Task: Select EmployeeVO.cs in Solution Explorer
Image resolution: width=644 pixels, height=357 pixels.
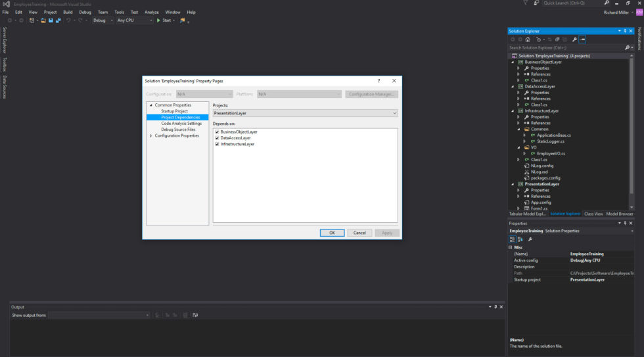Action: pyautogui.click(x=551, y=154)
